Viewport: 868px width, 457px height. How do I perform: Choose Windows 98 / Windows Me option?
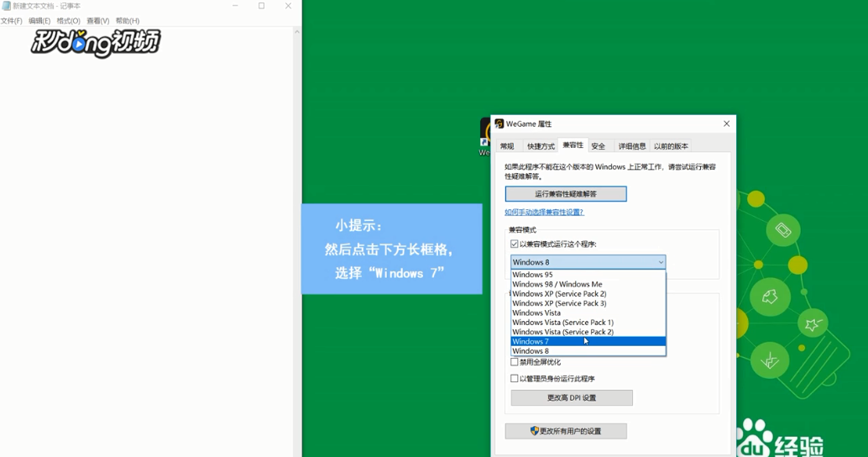tap(588, 284)
